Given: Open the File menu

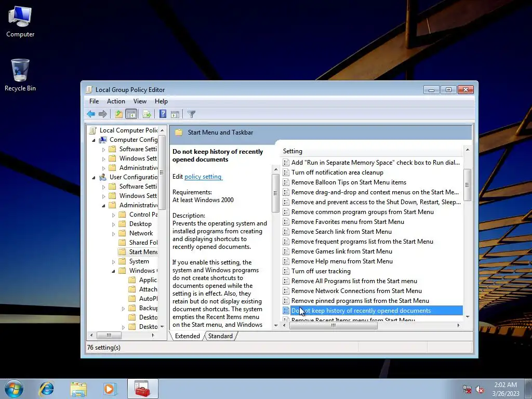Looking at the screenshot, I should [x=94, y=101].
